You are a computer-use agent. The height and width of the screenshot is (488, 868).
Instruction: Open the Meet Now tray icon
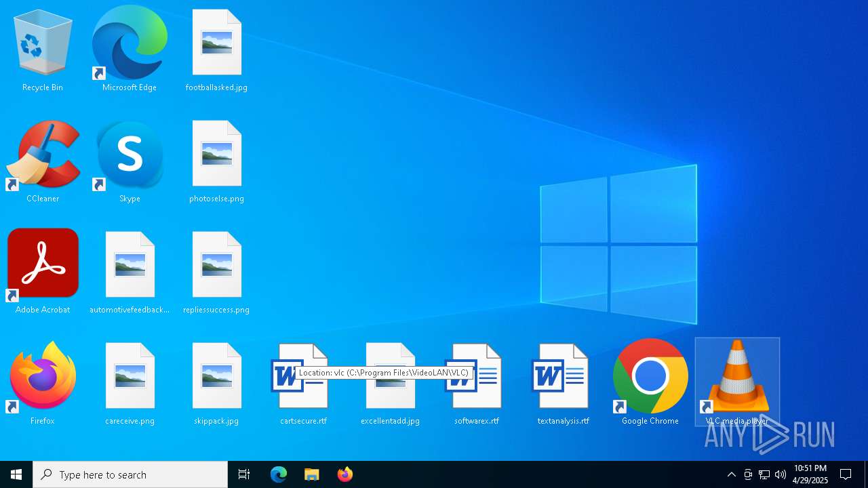(x=748, y=474)
